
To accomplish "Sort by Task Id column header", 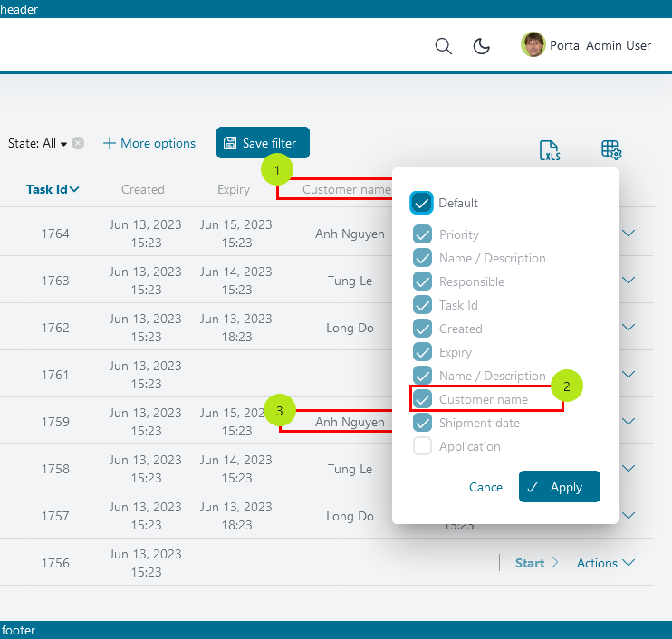I will click(53, 189).
